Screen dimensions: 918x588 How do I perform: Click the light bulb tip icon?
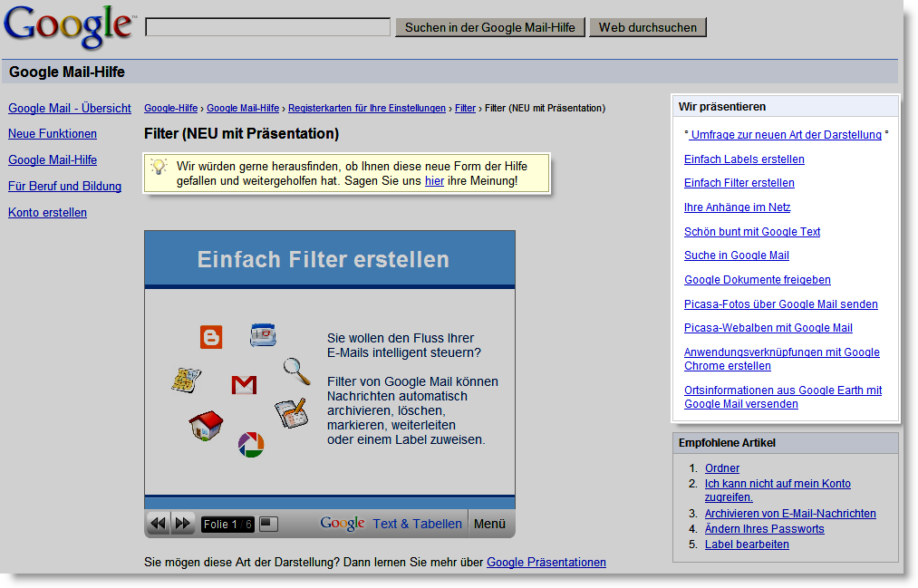tap(159, 166)
